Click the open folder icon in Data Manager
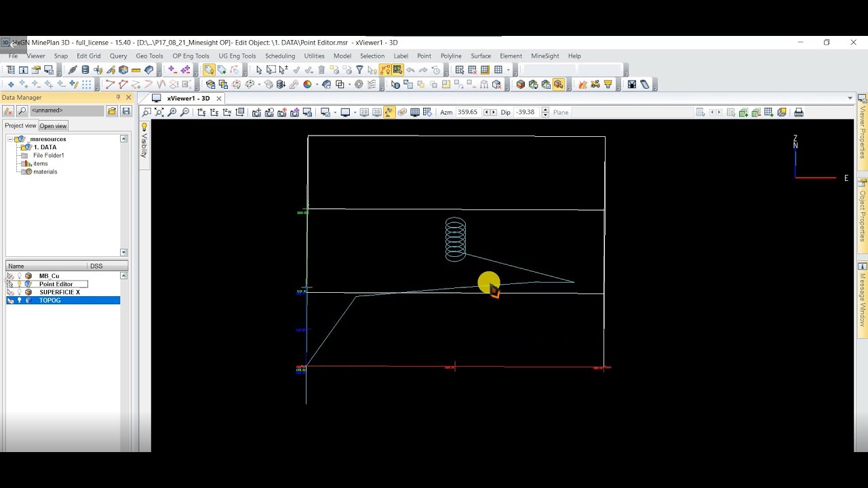Screen dimensions: 868x488 [x=111, y=111]
